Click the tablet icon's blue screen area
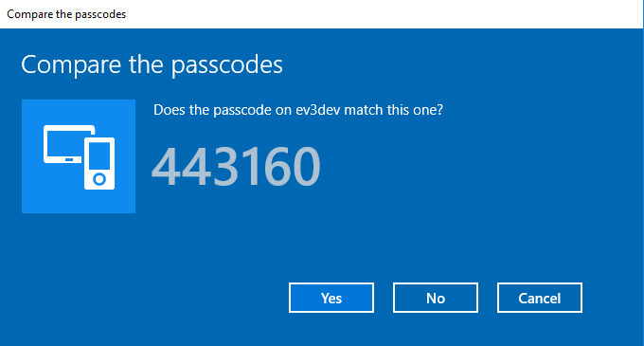The image size is (644, 346). [x=65, y=143]
